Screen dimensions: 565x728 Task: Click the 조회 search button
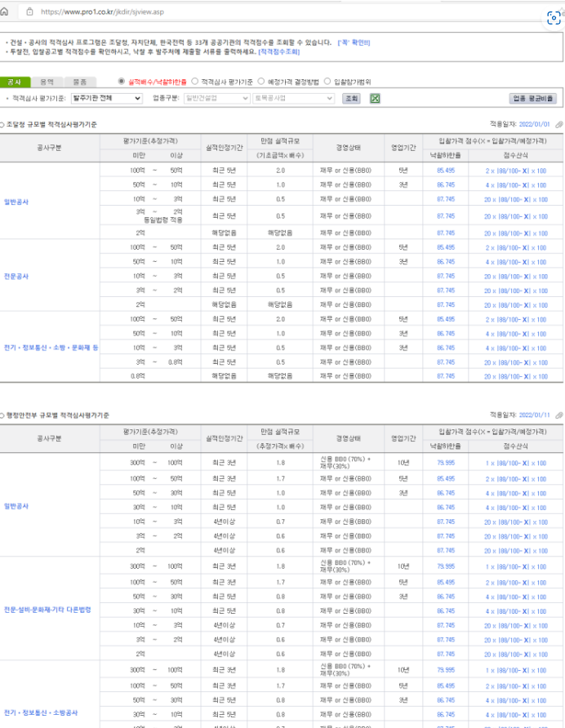351,99
